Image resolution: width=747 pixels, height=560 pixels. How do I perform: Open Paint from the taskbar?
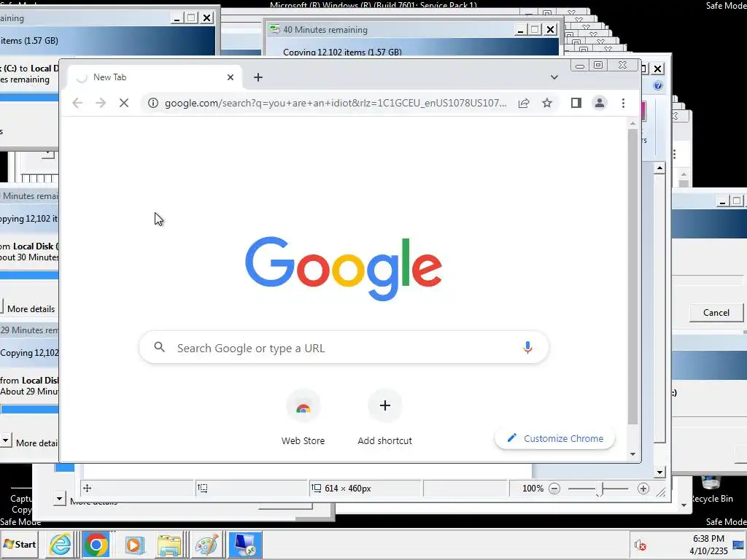(206, 544)
